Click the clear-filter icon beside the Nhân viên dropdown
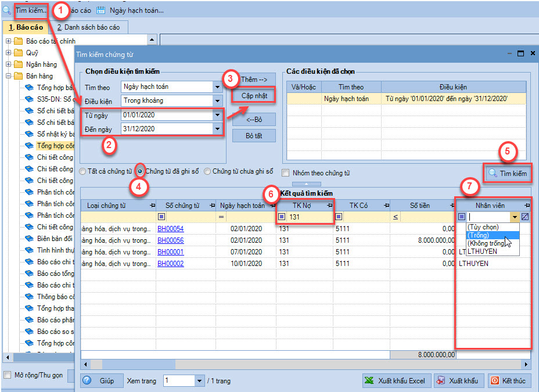The image size is (539, 392). 525,217
